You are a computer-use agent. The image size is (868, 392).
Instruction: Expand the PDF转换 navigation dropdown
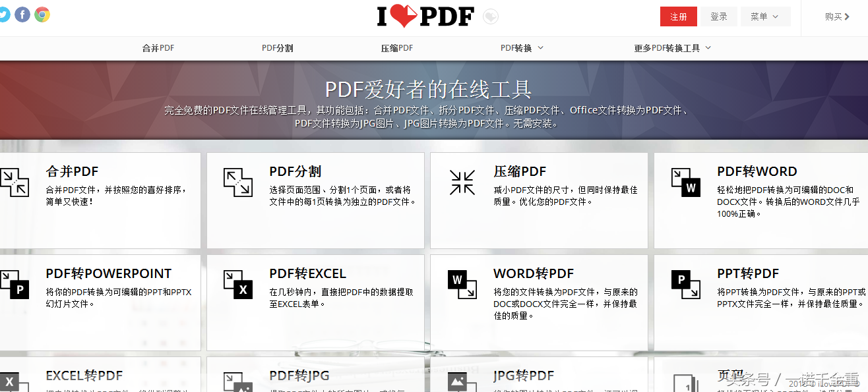pyautogui.click(x=522, y=48)
